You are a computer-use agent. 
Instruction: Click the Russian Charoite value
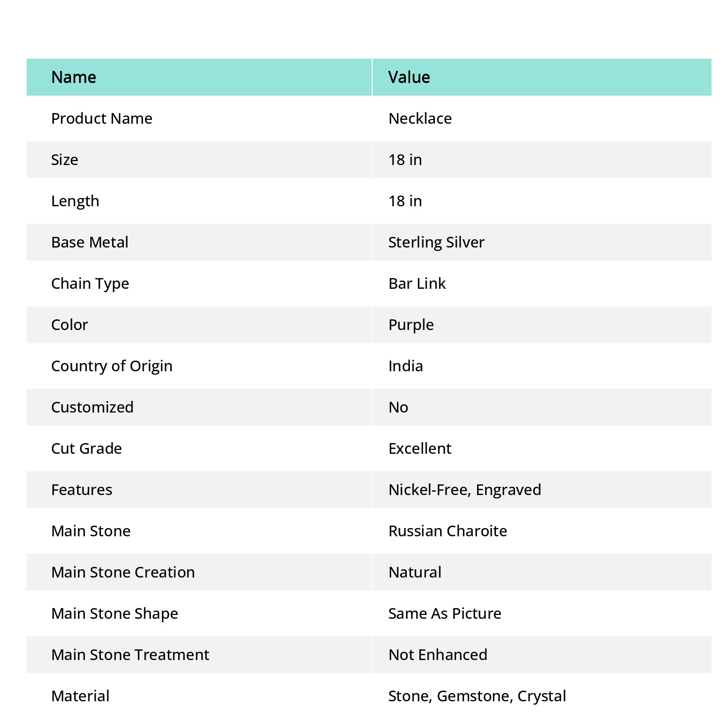click(x=448, y=531)
